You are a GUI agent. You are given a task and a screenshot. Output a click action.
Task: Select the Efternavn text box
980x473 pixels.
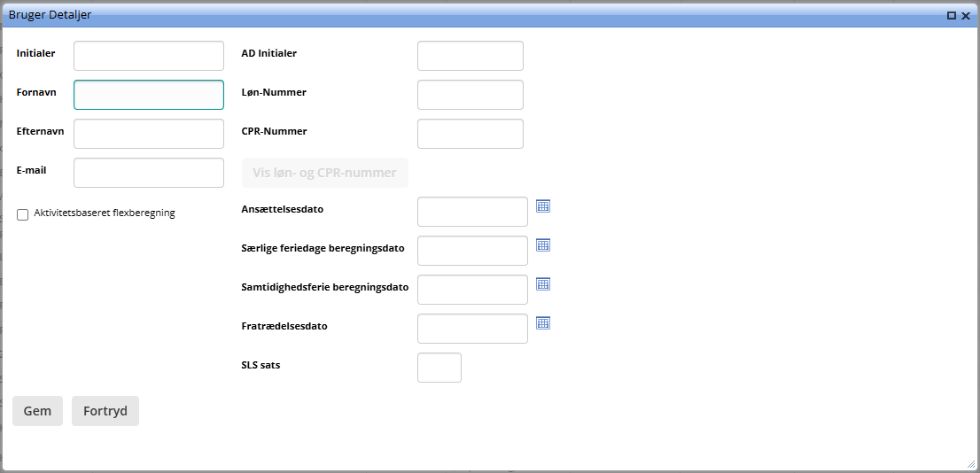tap(149, 134)
